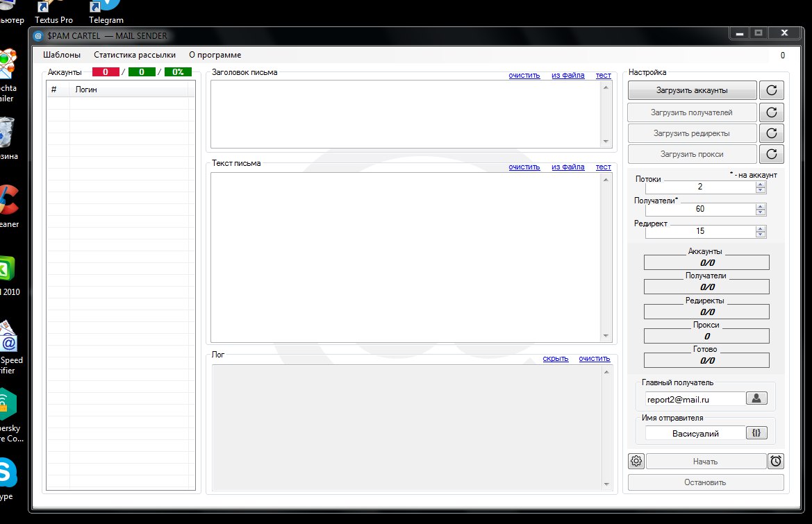Click Готово progress box showing 0/0
812x524 pixels.
coord(706,360)
